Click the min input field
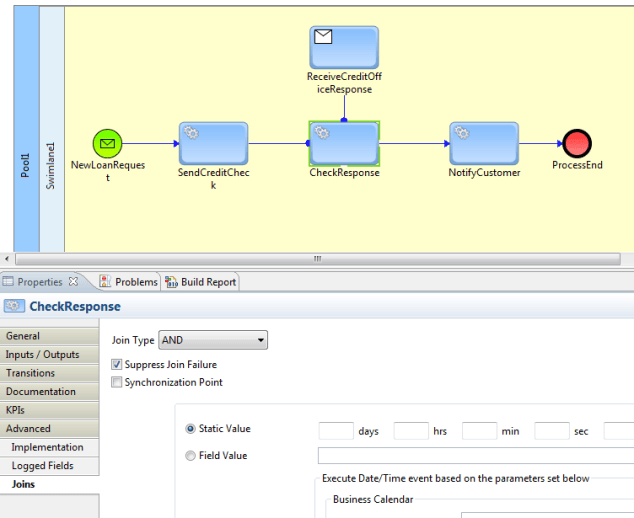This screenshot has height=518, width=634. tap(480, 431)
